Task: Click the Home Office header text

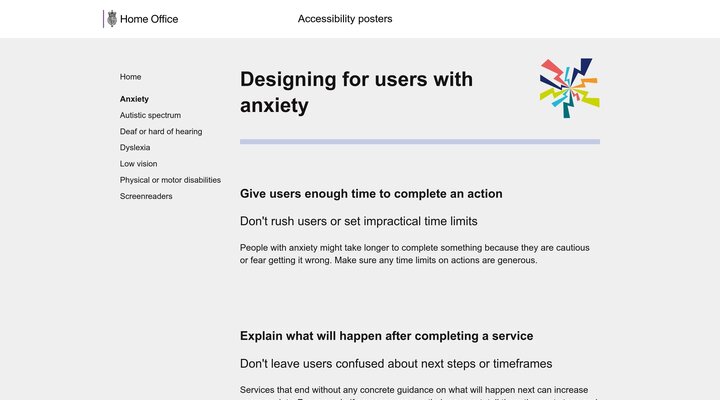Action: (149, 19)
